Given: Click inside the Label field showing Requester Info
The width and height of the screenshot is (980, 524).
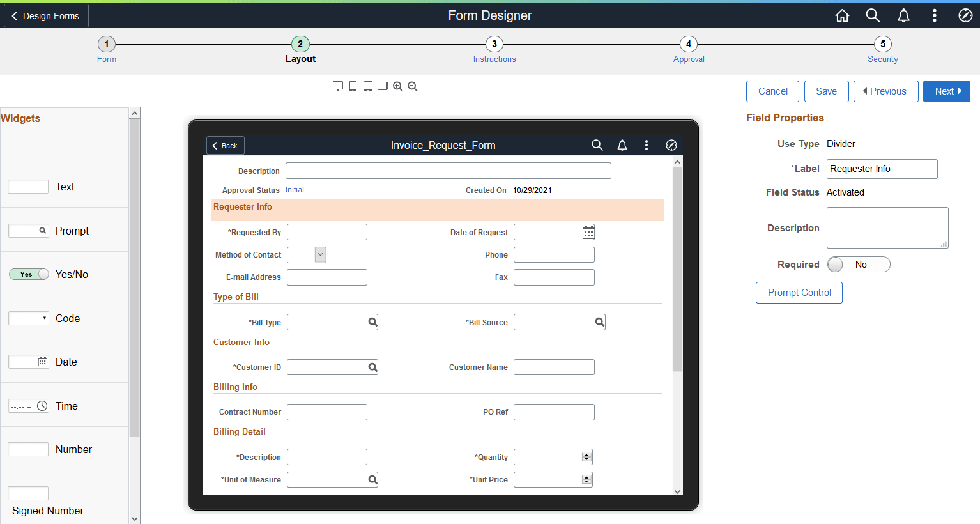Looking at the screenshot, I should (882, 168).
